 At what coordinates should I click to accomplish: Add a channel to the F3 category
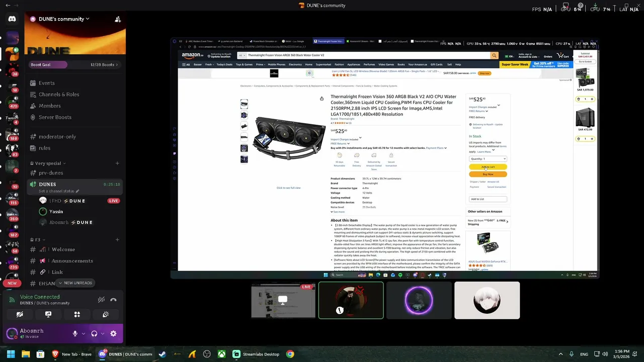click(x=117, y=240)
